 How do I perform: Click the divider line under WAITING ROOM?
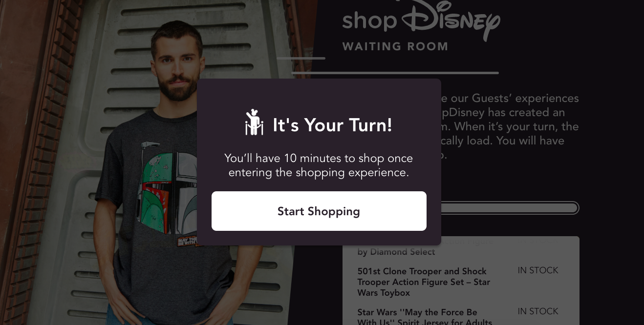395,73
